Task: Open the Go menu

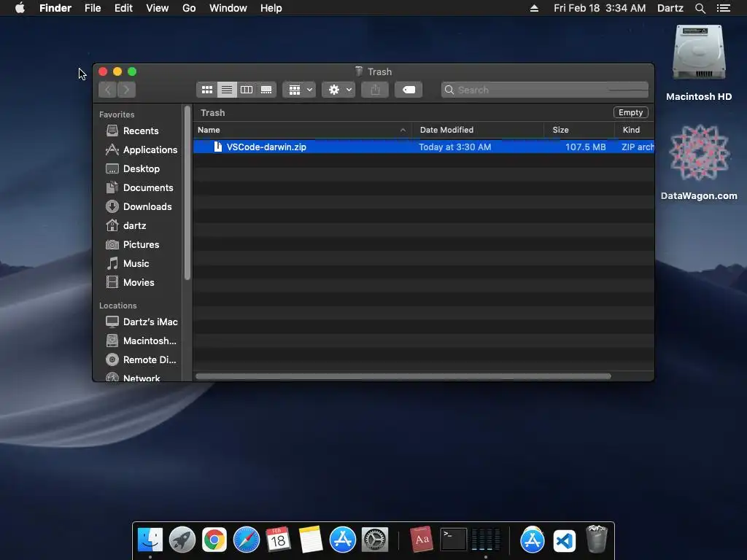Action: point(189,8)
